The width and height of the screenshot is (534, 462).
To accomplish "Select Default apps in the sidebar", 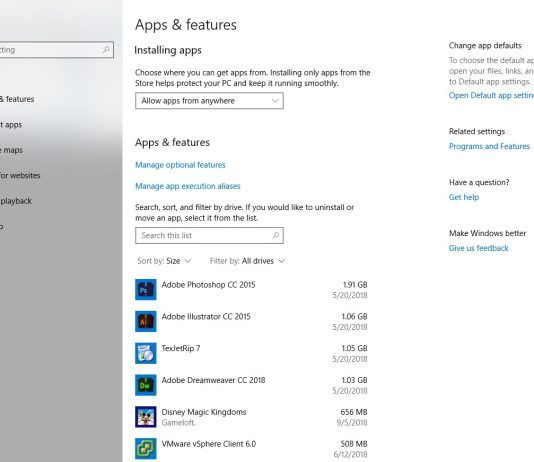I will pyautogui.click(x=11, y=125).
